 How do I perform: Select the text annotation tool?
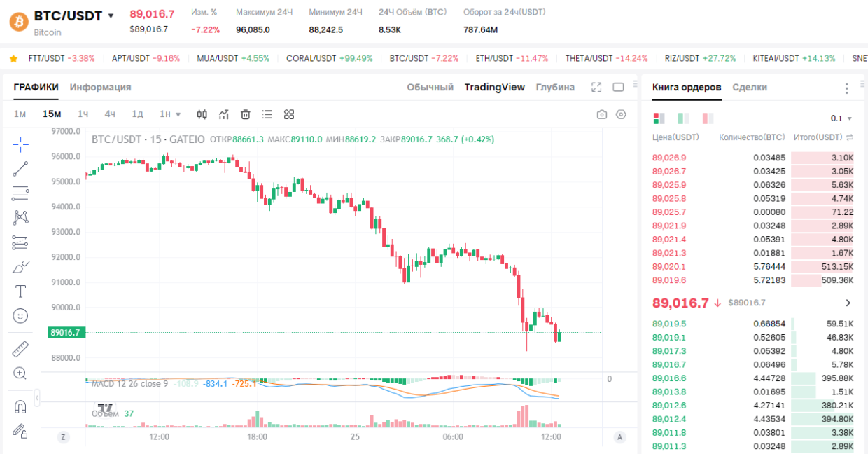pos(20,291)
